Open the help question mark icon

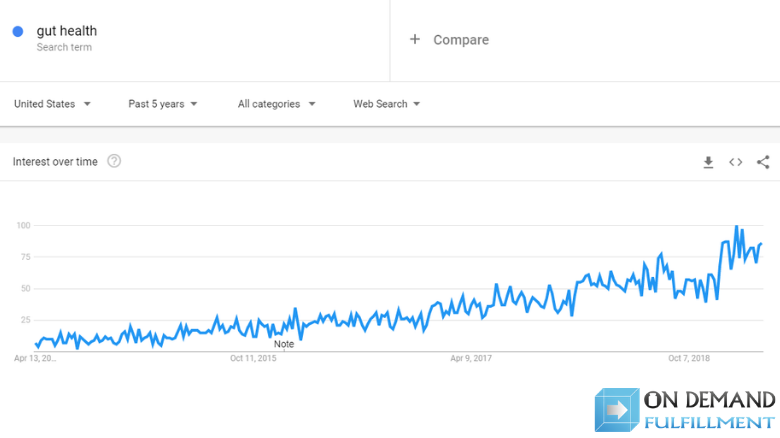coord(114,161)
